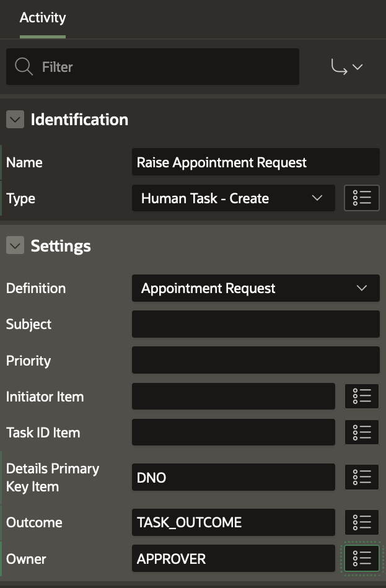This screenshot has width=386, height=588.
Task: Collapse the Identification section
Action: click(15, 120)
